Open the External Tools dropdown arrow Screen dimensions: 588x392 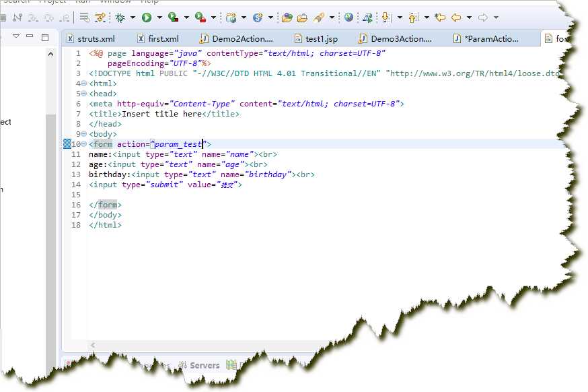[213, 18]
